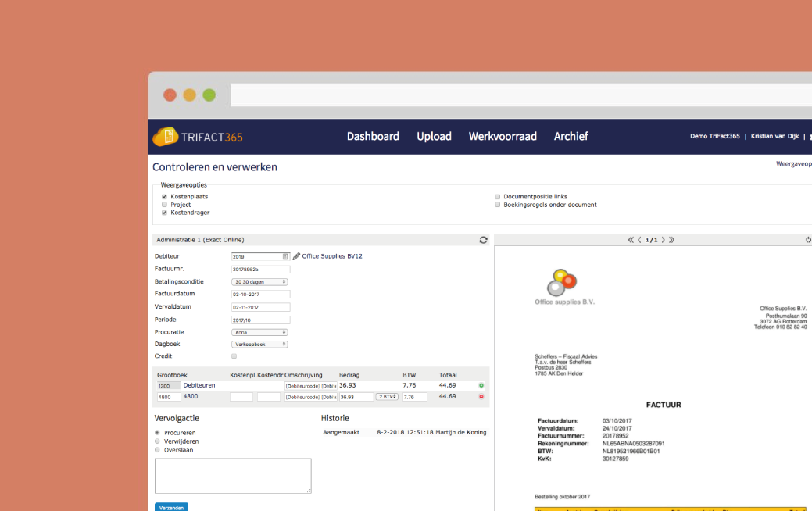Toggle the Kostendrager checkbox

[165, 213]
